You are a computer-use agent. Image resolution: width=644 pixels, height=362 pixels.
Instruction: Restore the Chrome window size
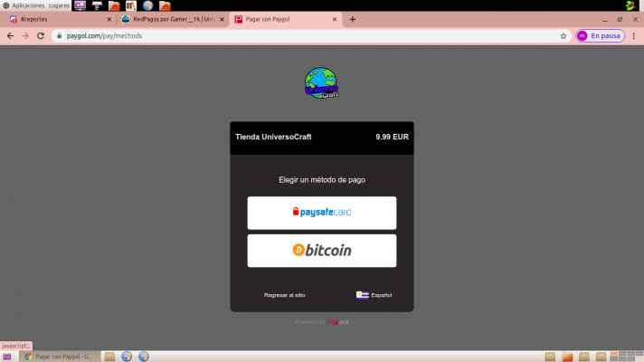click(x=620, y=19)
